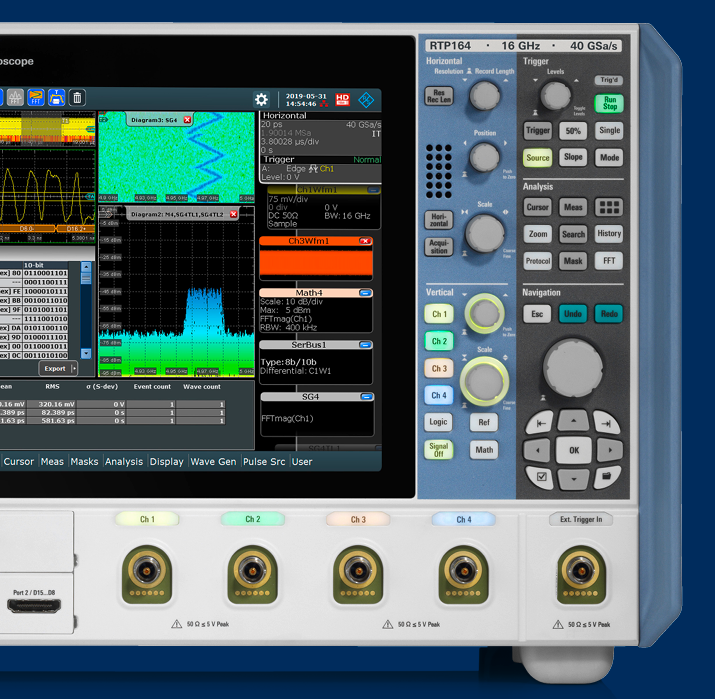Image resolution: width=715 pixels, height=699 pixels.
Task: Open the Trigger info box showing Normal
Action: (x=321, y=168)
